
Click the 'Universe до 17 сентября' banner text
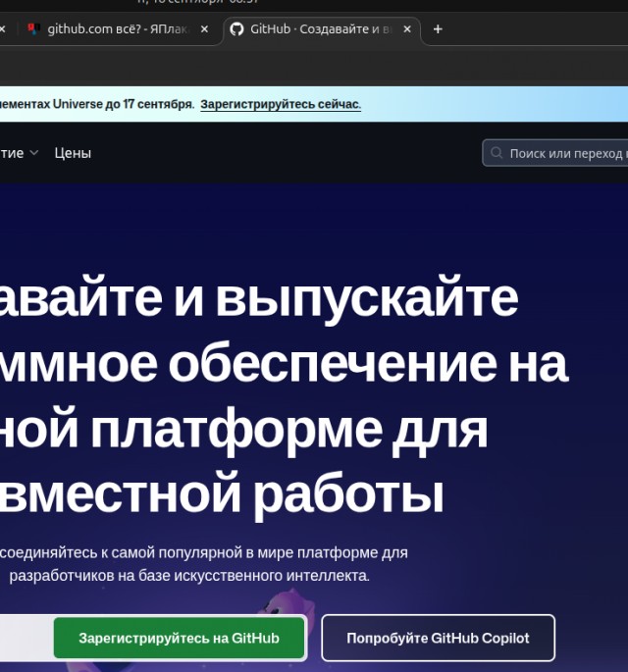point(124,104)
